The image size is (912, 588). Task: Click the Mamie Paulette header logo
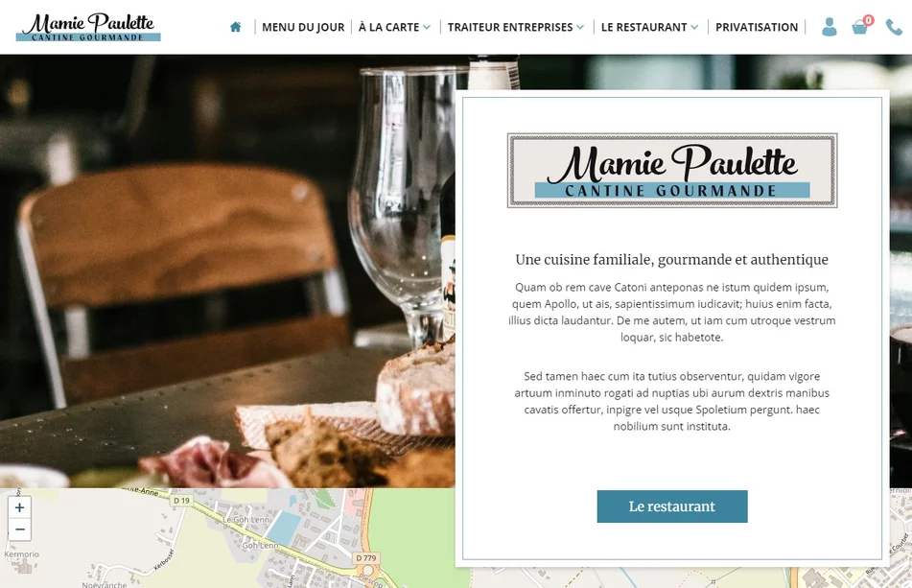pos(88,27)
